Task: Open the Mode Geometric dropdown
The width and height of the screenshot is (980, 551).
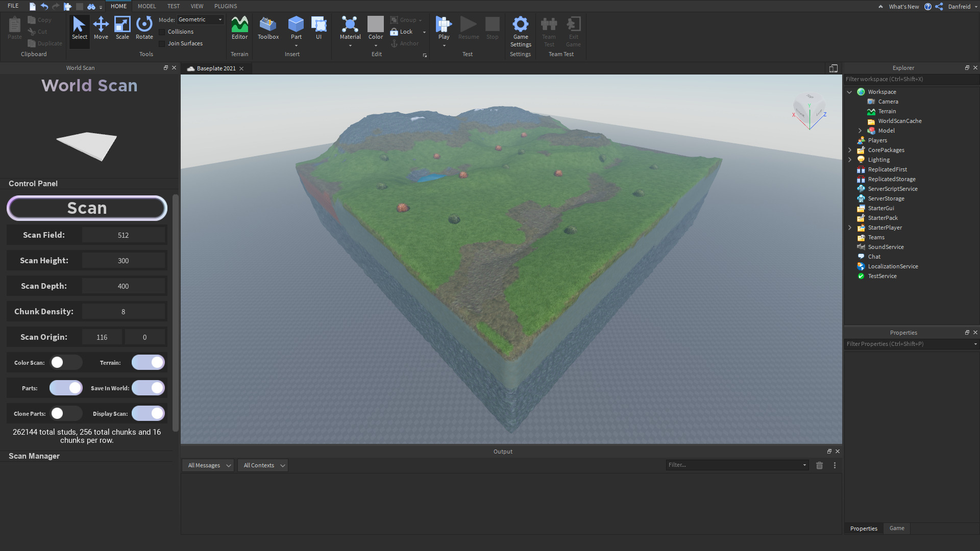Action: (x=200, y=19)
